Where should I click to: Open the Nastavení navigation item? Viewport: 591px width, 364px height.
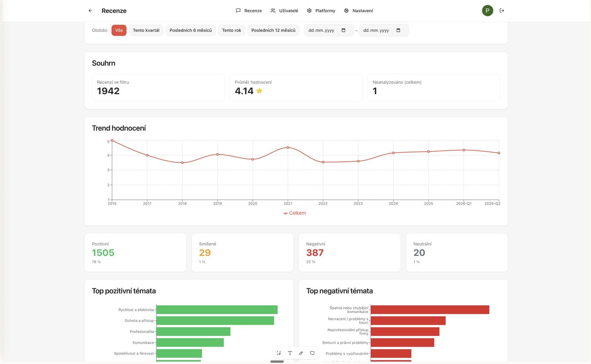[x=358, y=11]
